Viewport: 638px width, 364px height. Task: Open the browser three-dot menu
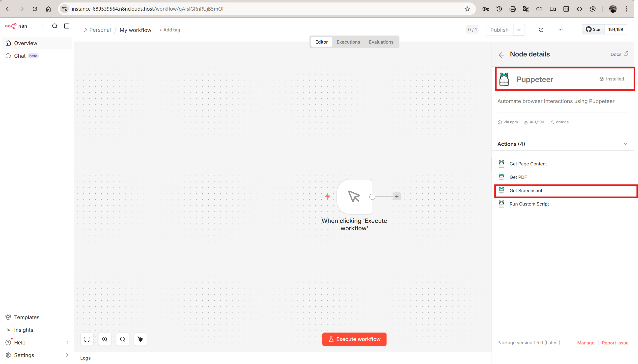[626, 9]
